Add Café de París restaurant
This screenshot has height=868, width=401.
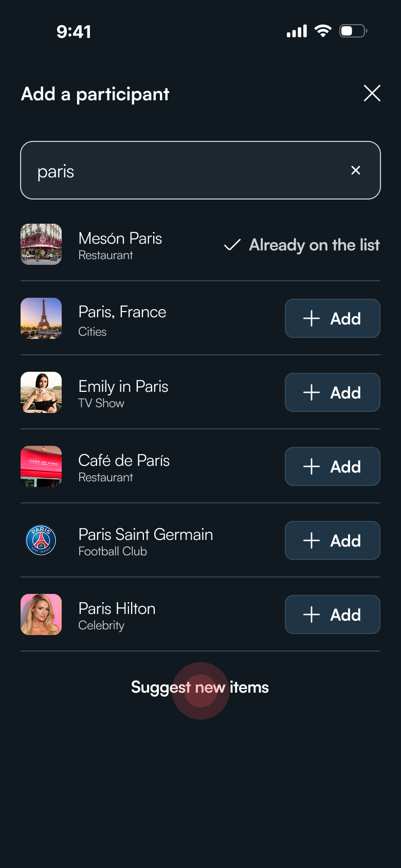(333, 466)
